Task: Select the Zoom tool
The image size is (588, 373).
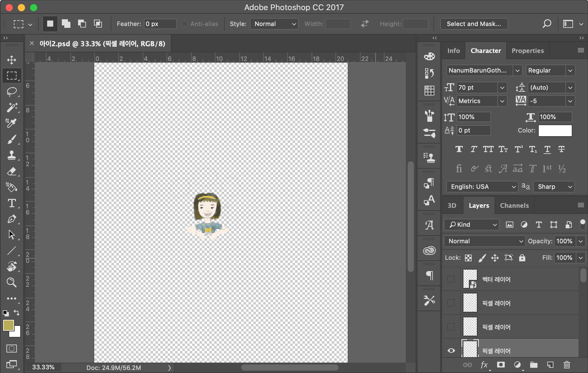Action: (12, 282)
